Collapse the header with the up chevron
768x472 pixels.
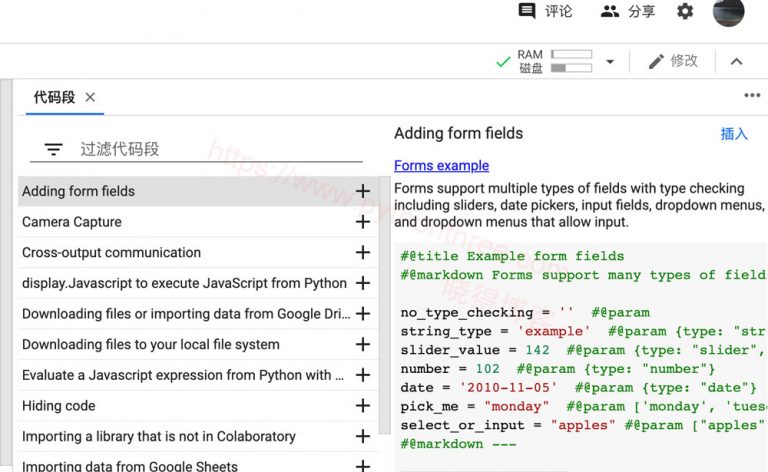click(736, 62)
